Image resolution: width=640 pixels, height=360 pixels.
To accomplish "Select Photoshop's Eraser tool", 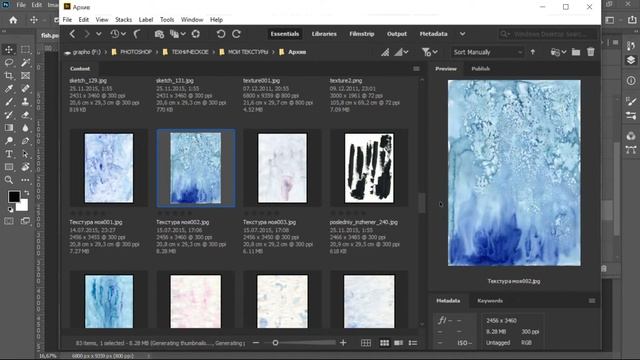I will tap(25, 115).
